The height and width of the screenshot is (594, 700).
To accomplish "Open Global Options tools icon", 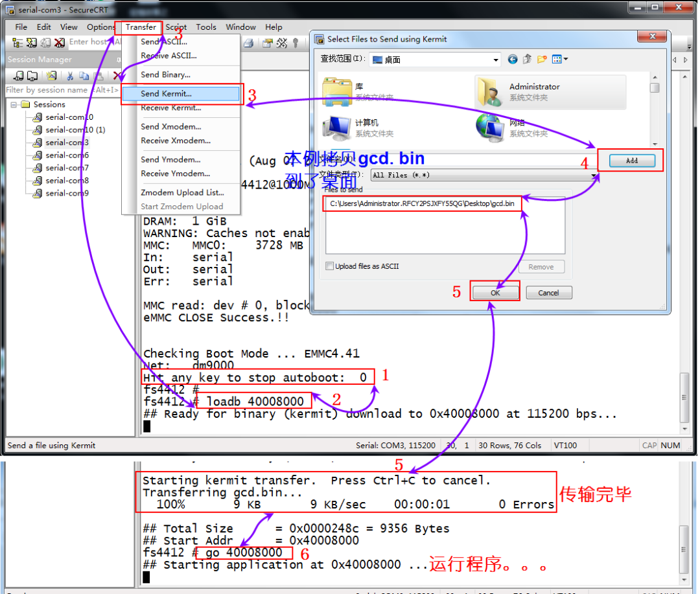I will pyautogui.click(x=282, y=43).
